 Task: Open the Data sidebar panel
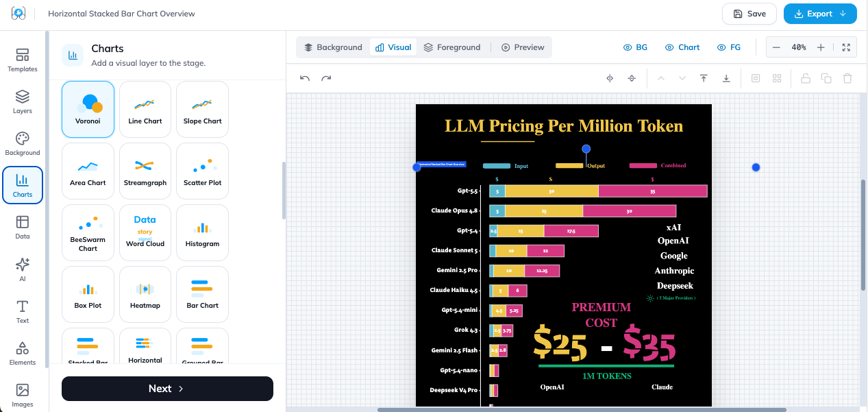(23, 228)
